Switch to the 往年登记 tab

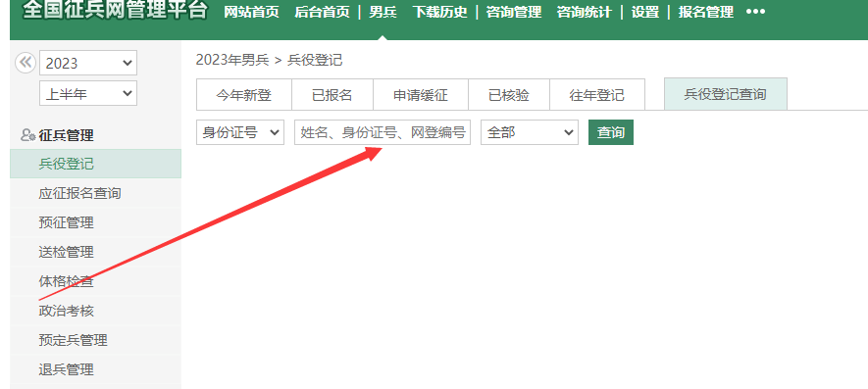[597, 95]
